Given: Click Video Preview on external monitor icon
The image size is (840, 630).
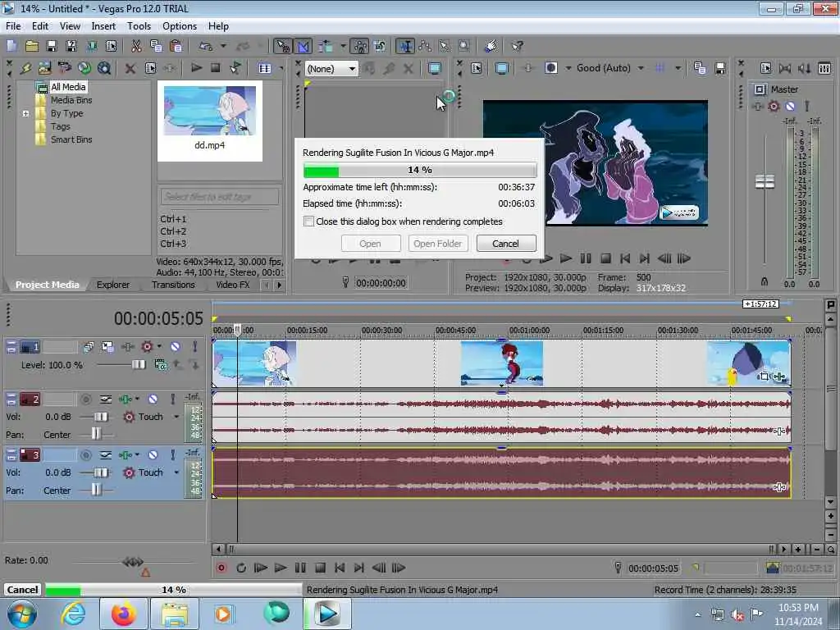Looking at the screenshot, I should tap(502, 68).
